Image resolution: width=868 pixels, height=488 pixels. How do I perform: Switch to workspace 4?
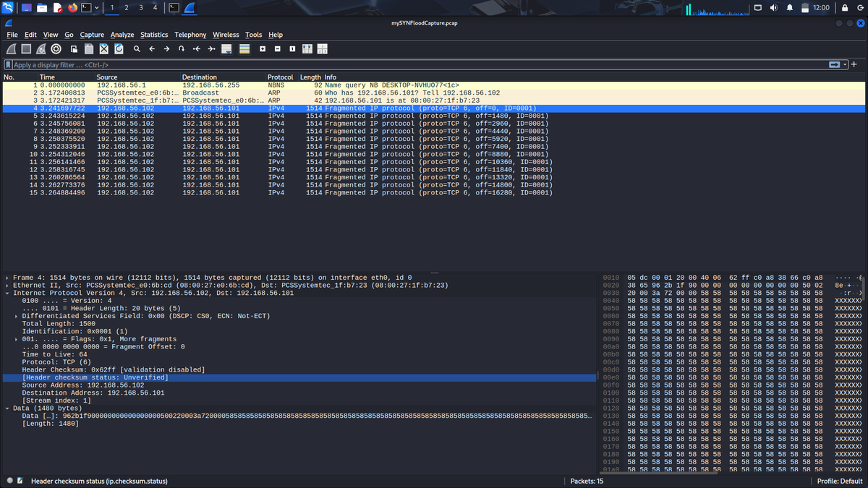(155, 7)
